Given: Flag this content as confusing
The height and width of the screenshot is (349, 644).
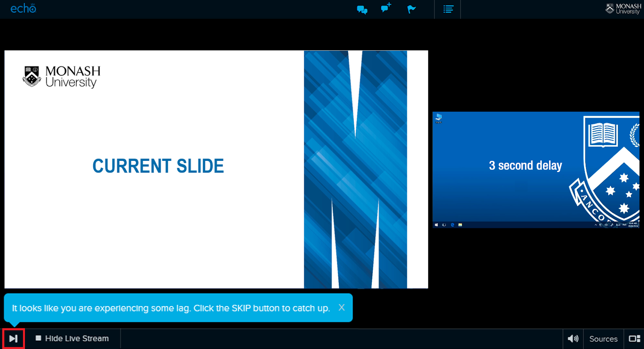Looking at the screenshot, I should [x=411, y=9].
